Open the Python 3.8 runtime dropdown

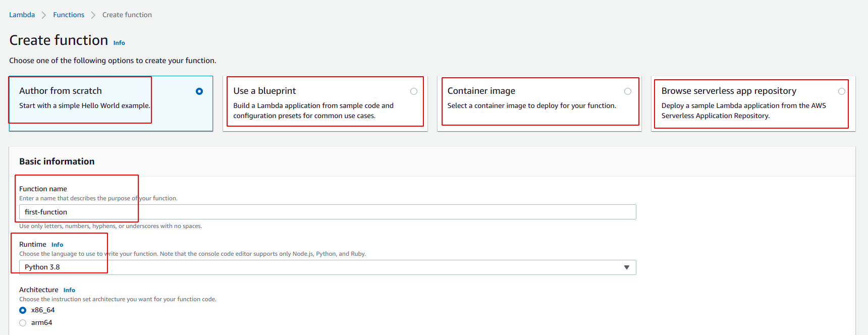(327, 267)
